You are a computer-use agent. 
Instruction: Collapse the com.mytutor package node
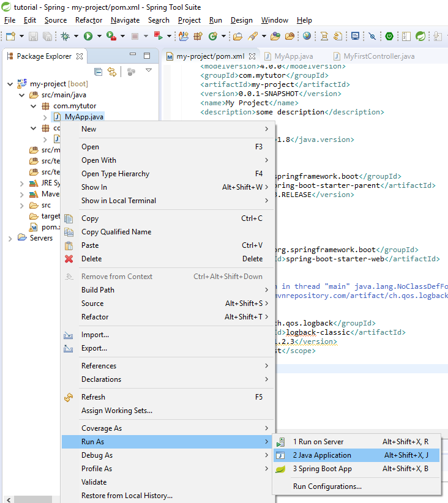(34, 106)
